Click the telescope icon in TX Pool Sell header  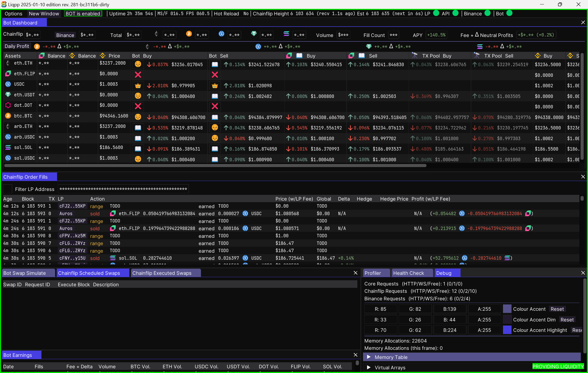point(477,55)
